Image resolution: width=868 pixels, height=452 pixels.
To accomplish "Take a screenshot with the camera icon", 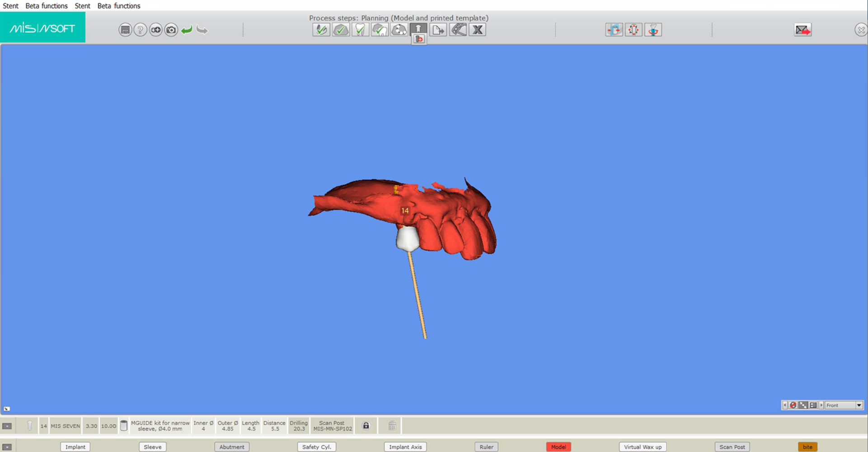I will tap(171, 30).
